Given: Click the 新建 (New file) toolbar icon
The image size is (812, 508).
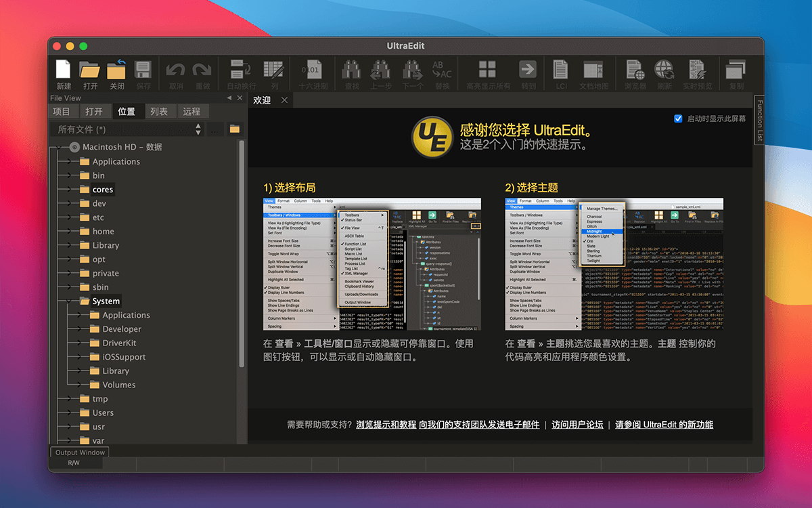Looking at the screenshot, I should point(64,69).
